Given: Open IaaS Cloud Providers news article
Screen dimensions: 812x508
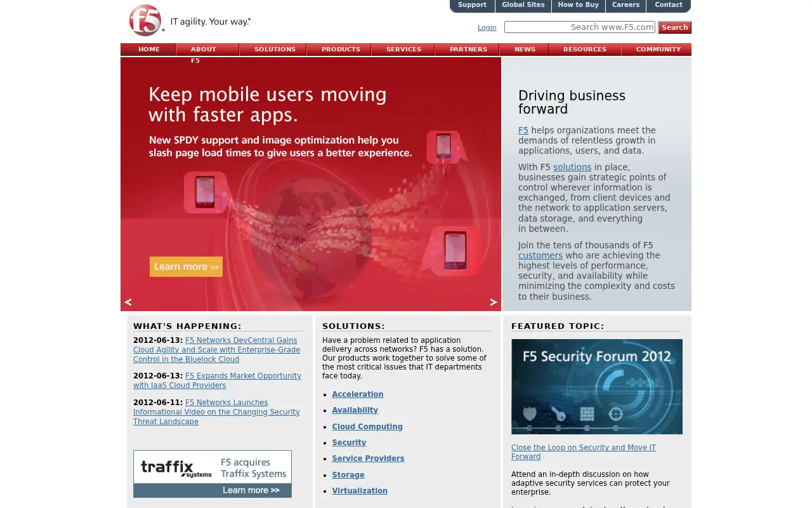Looking at the screenshot, I should [217, 380].
